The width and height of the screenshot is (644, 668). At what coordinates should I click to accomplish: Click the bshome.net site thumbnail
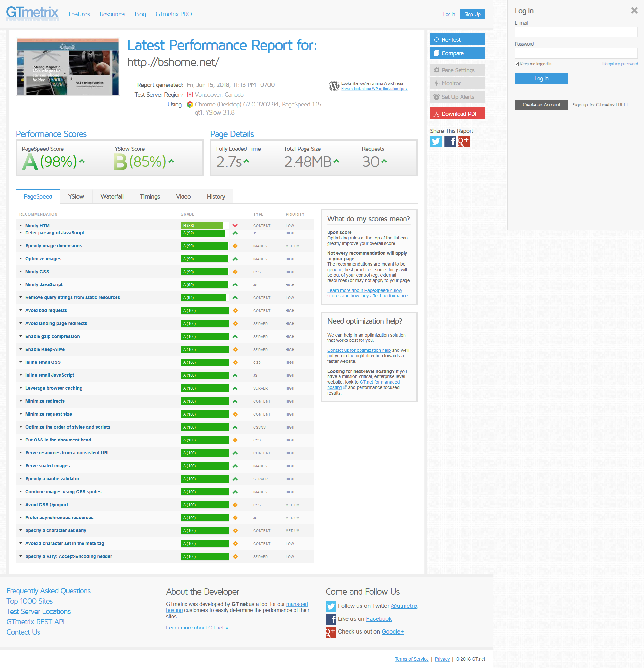(68, 66)
